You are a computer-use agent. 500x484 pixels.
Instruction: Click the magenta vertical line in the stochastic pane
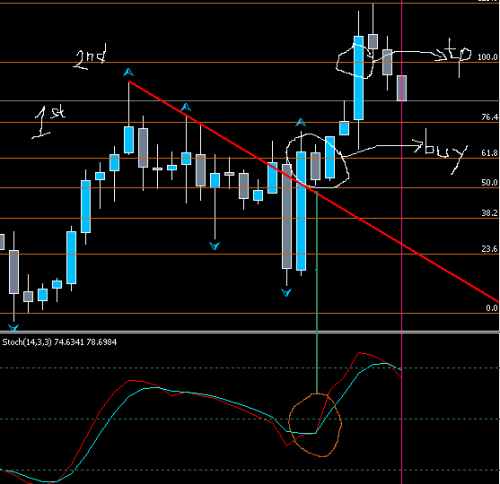pyautogui.click(x=402, y=408)
